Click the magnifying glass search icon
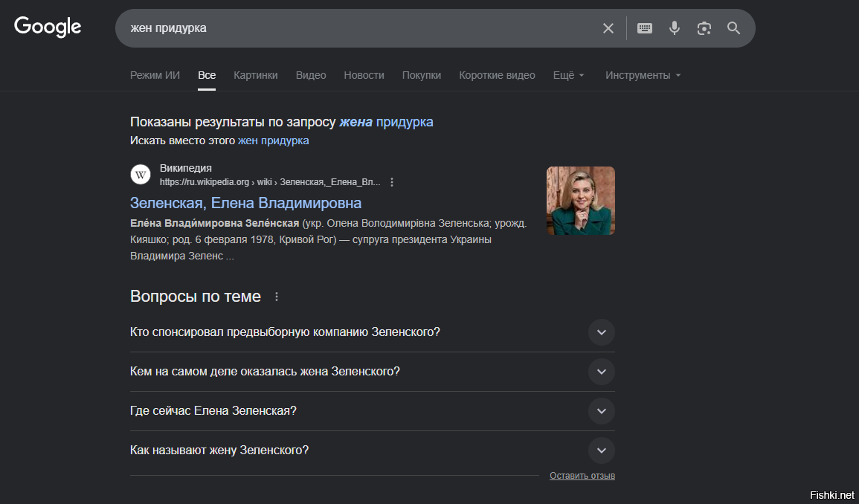Image resolution: width=859 pixels, height=504 pixels. [734, 28]
